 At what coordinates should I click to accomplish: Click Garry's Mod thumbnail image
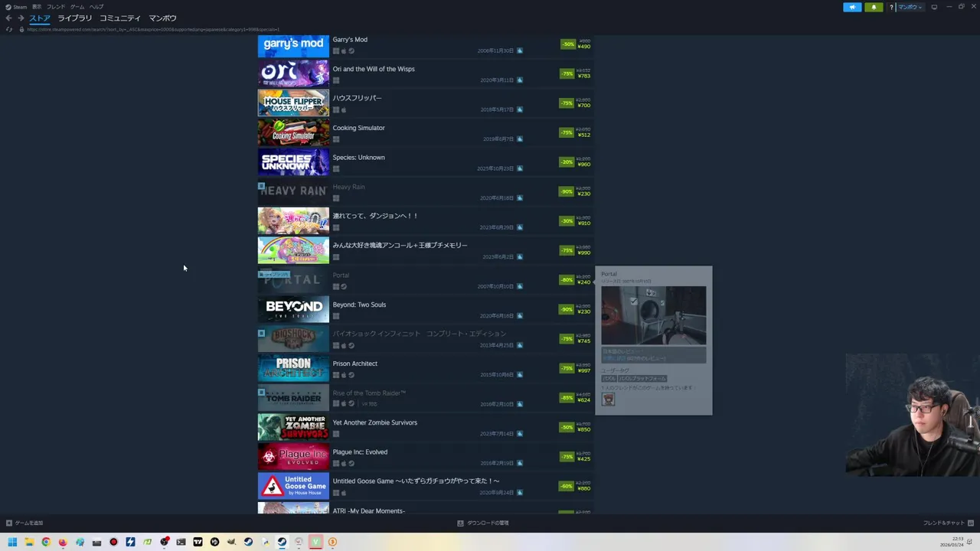pyautogui.click(x=293, y=45)
